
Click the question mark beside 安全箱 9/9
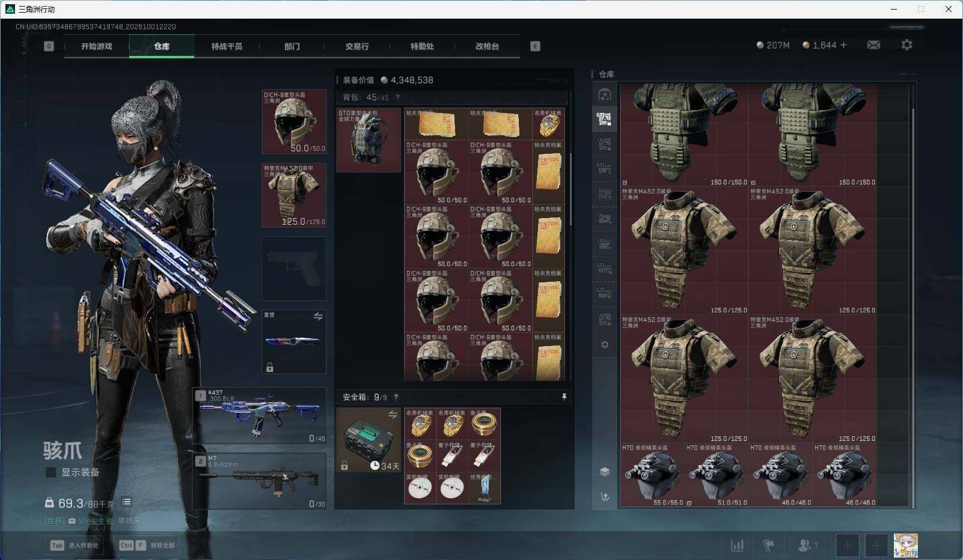tap(396, 397)
